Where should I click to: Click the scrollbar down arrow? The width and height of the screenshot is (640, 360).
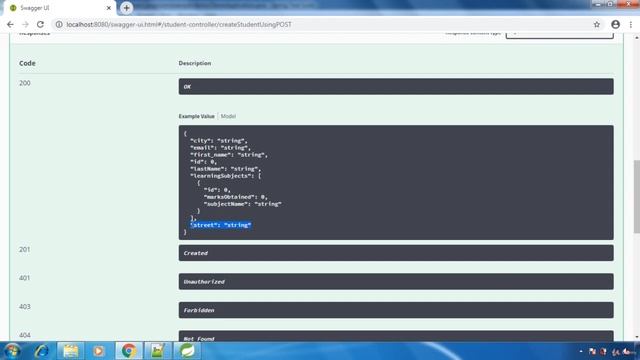(636, 337)
